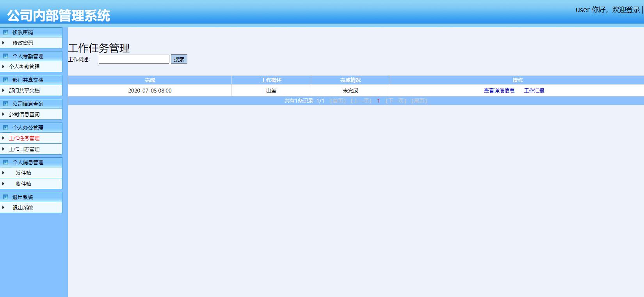Open the 公司信息查询 submenu link
Screen dimensions: 644x297
[24, 114]
